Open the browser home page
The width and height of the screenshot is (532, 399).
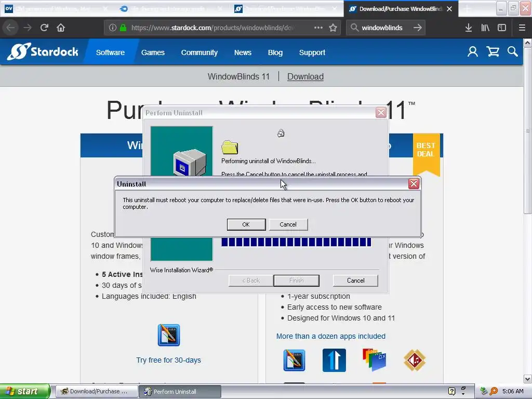coord(61,28)
